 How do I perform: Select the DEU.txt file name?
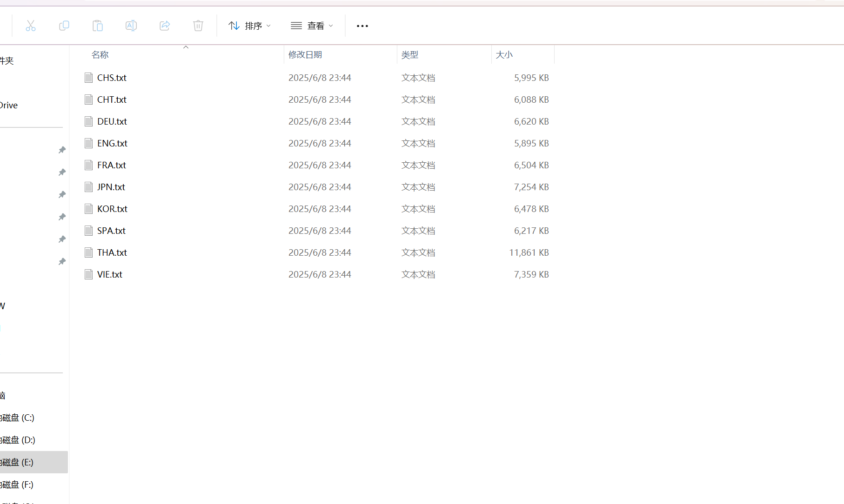click(x=112, y=121)
